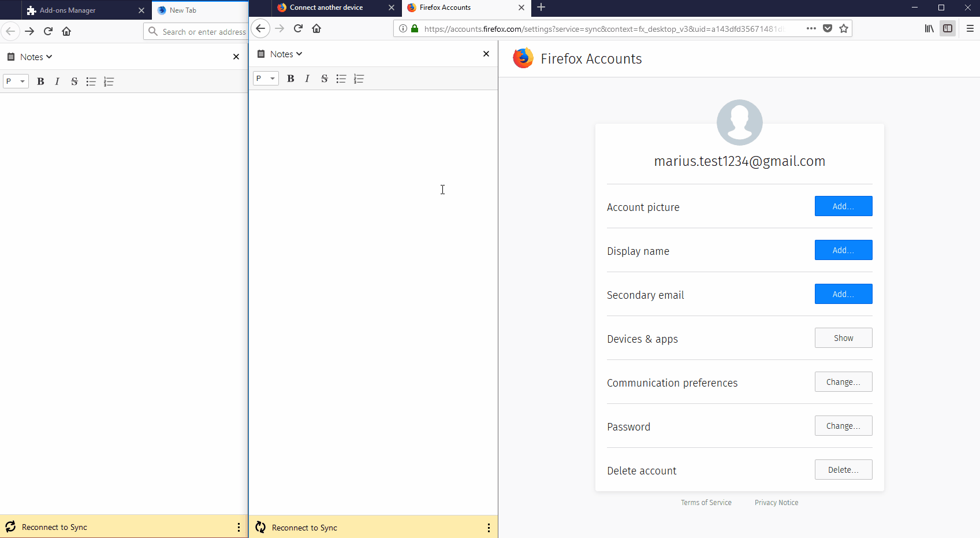
Task: Click sync arrows icon in front window footer
Action: (260, 527)
